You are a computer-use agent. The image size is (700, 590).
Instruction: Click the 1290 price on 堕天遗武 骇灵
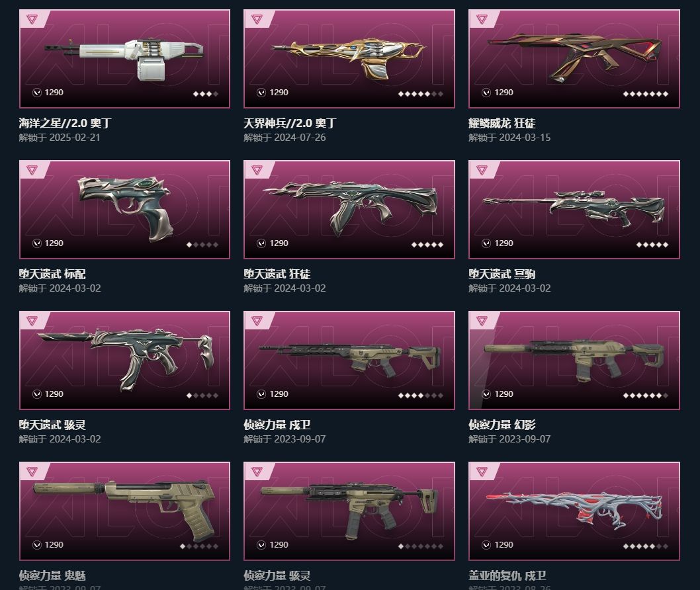pyautogui.click(x=54, y=394)
